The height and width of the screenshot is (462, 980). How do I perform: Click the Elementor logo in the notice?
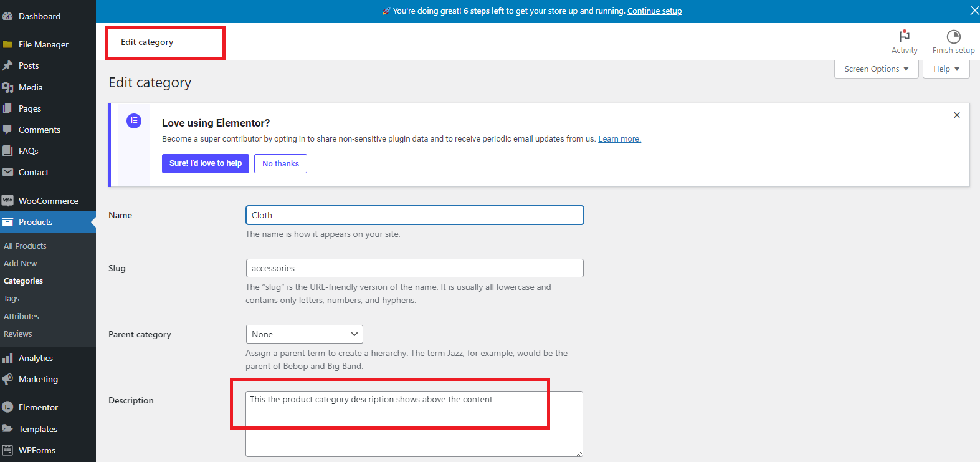point(134,121)
